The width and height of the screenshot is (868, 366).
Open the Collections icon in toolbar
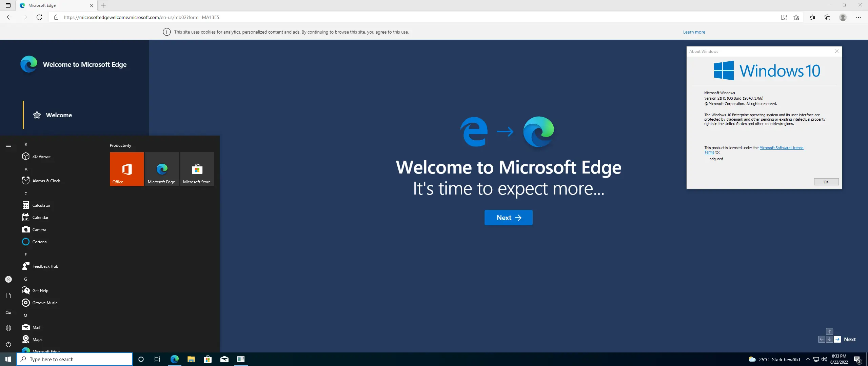tap(827, 17)
